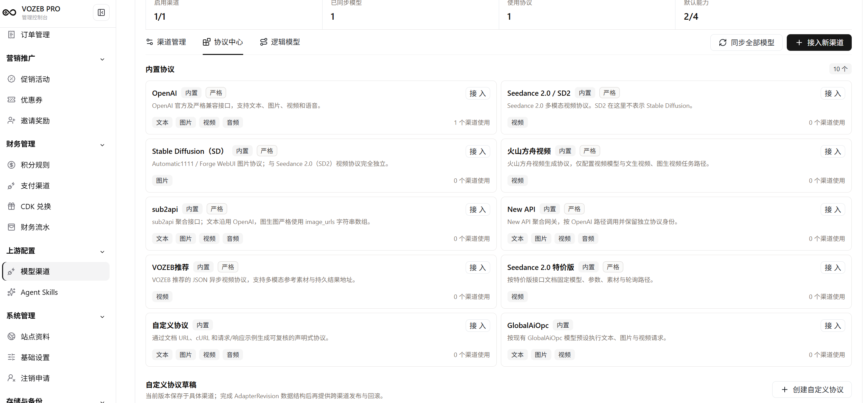Click the 音频 tag on sub2api card
The height and width of the screenshot is (403, 868).
pyautogui.click(x=233, y=239)
